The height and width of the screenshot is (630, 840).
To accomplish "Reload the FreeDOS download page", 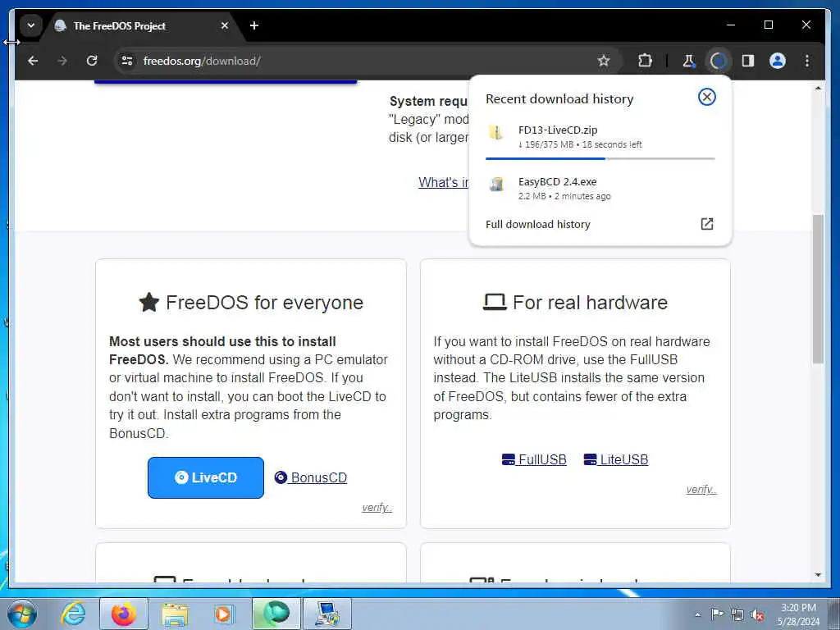I will pyautogui.click(x=92, y=61).
